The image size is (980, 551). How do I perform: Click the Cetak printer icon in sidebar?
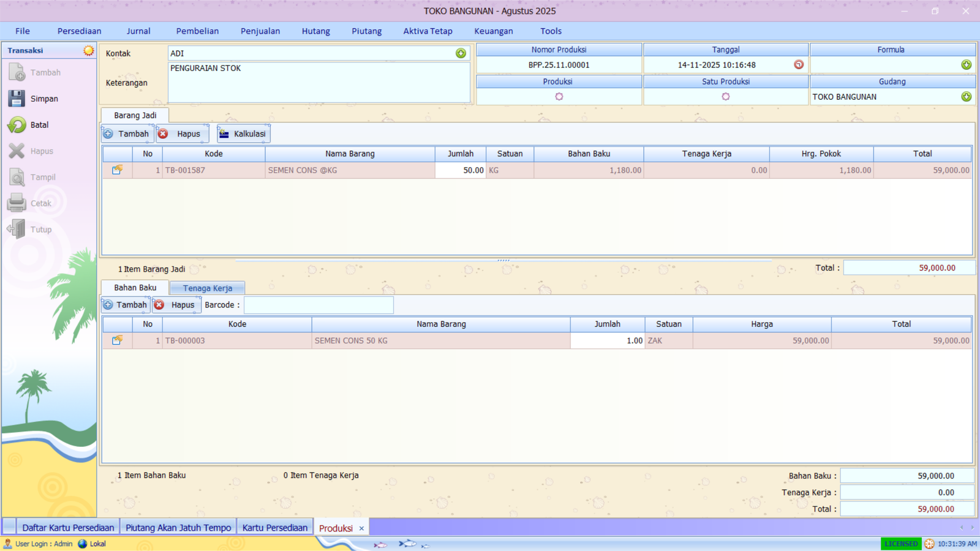[x=16, y=203]
